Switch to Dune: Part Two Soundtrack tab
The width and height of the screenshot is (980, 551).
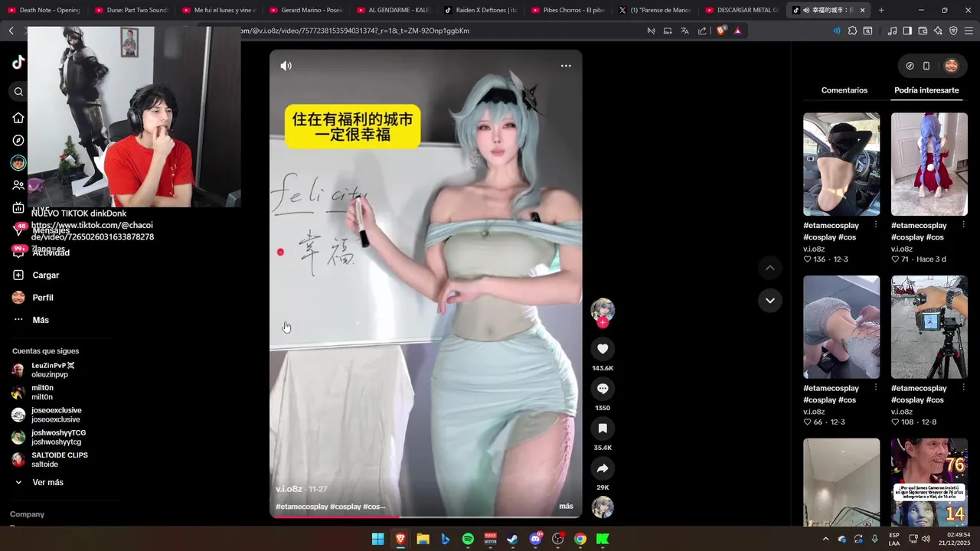pyautogui.click(x=131, y=10)
